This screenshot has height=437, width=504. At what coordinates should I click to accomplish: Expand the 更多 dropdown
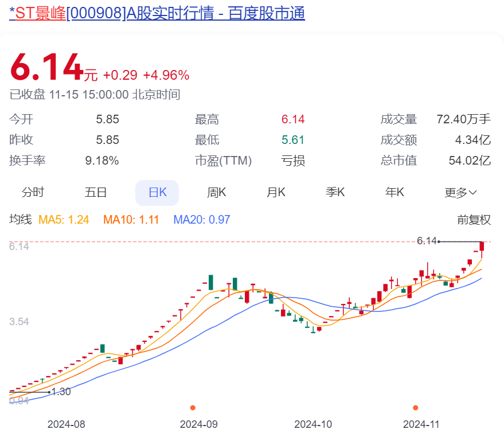click(x=460, y=193)
